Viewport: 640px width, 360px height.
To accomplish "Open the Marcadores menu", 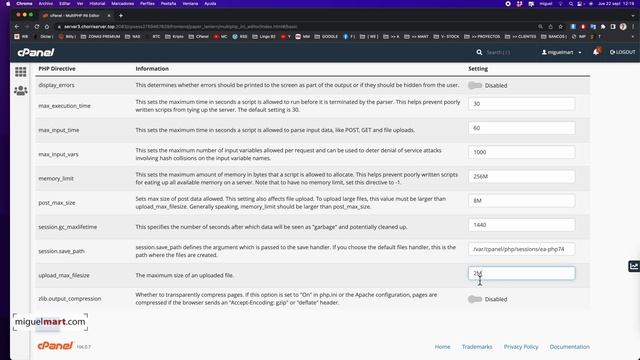I will 122,4.
